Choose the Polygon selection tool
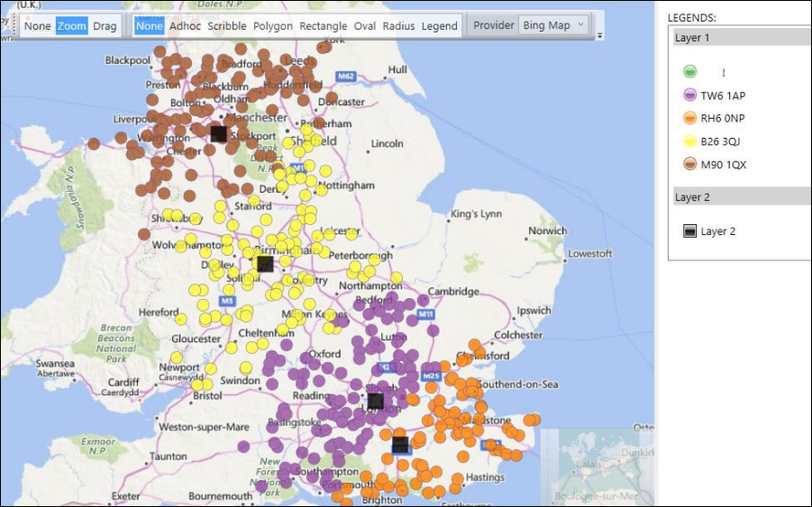The height and width of the screenshot is (507, 812). 272,26
